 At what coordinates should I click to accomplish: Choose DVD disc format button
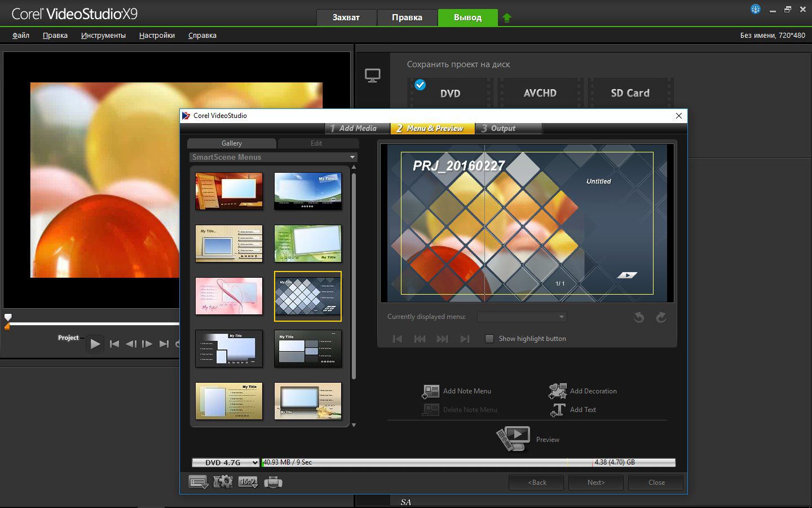[x=450, y=93]
